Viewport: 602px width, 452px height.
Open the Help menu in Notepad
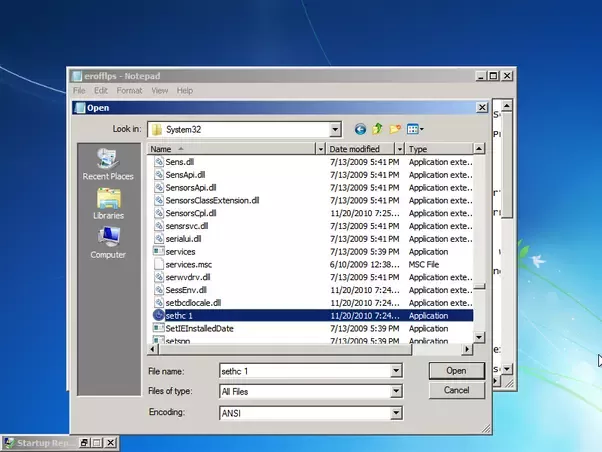tap(185, 91)
